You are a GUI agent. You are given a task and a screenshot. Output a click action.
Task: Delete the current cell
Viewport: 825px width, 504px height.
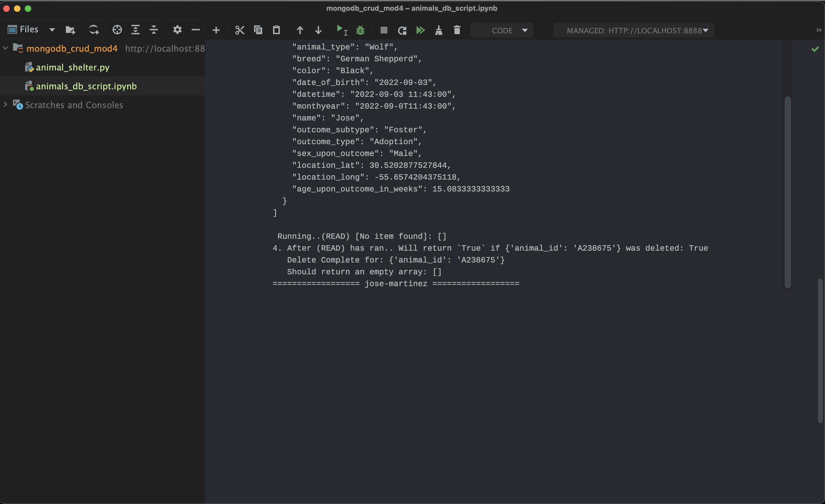pos(457,30)
